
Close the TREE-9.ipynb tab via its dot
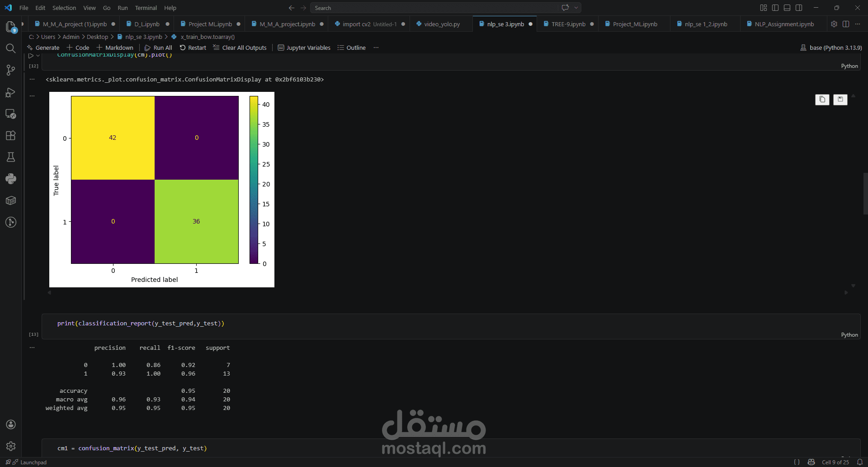(x=592, y=24)
